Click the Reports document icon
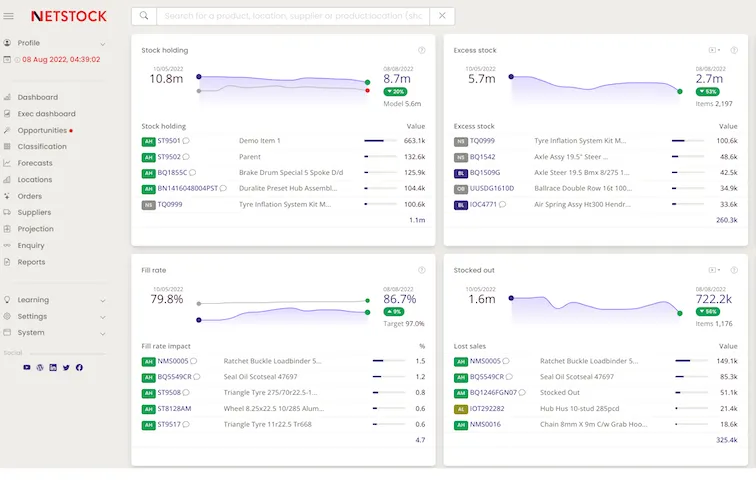The width and height of the screenshot is (756, 501). coord(7,262)
